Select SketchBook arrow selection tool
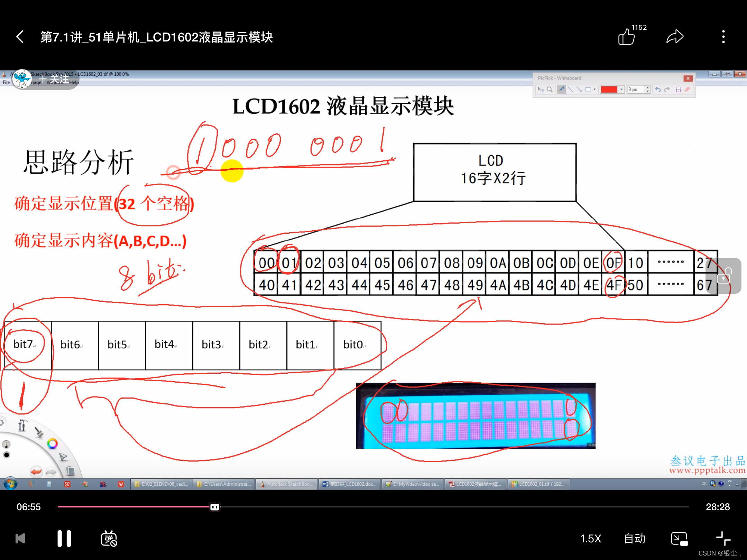Screen dimensions: 747x560 63,457
